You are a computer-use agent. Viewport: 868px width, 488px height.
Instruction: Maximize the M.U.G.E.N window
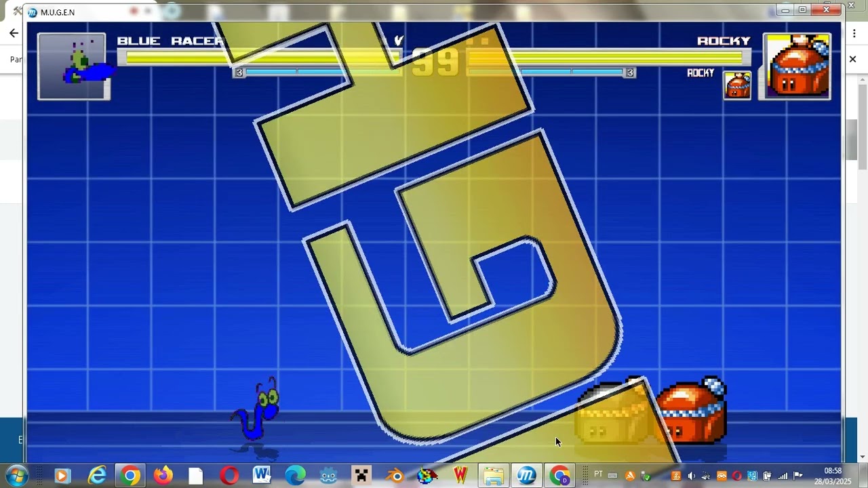(803, 10)
